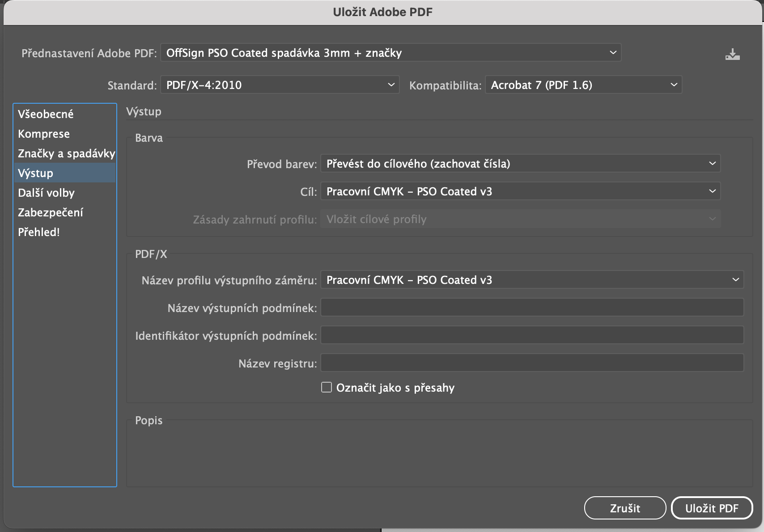Viewport: 764px width, 532px height.
Task: Focus the Název výstupních podmínek field
Action: [532, 308]
